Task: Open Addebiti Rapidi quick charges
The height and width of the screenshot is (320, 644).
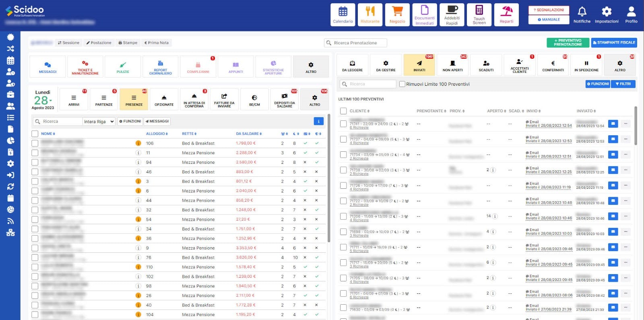Action: [452, 15]
